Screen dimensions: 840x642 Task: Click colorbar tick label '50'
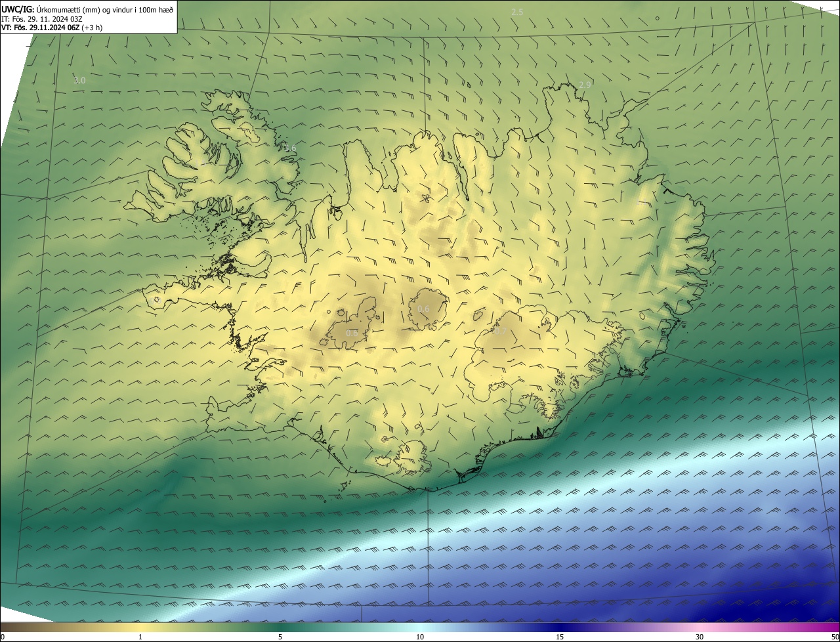point(835,637)
